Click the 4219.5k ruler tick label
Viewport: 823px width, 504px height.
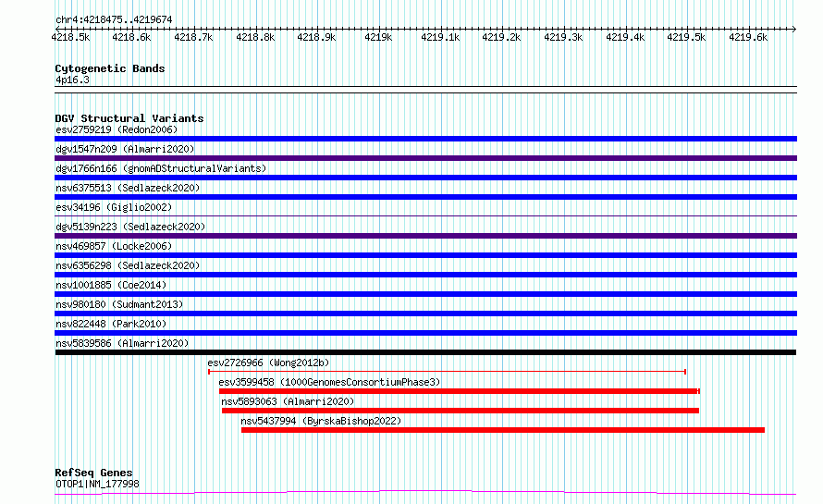click(686, 37)
